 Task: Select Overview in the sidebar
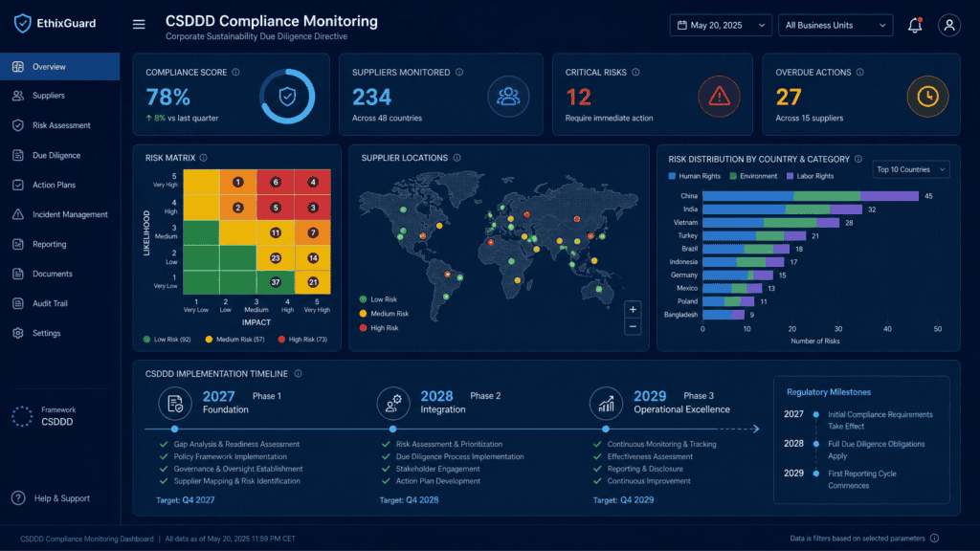60,66
